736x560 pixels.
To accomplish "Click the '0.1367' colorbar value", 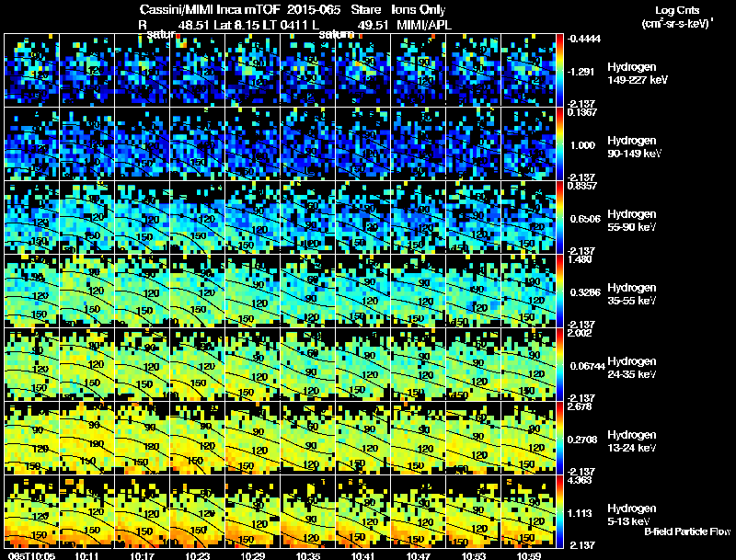I will 582,112.
